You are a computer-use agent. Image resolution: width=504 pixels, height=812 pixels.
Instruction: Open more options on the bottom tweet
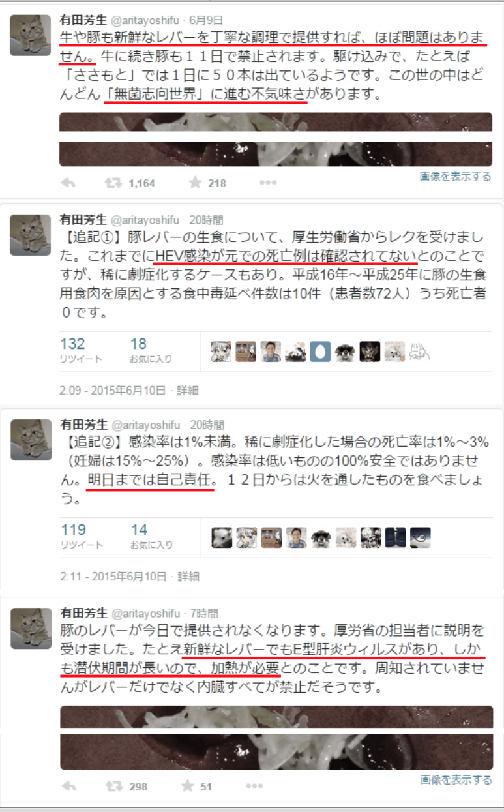tap(254, 786)
